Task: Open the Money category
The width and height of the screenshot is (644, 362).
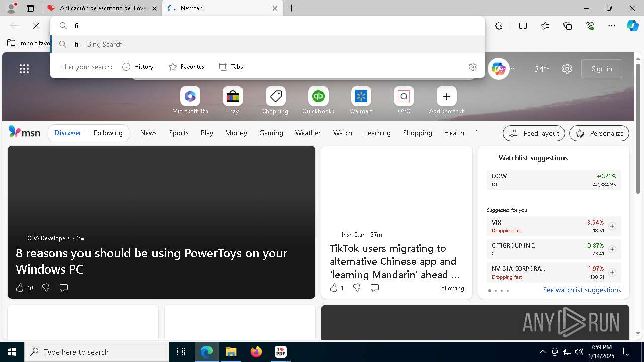Action: [236, 133]
